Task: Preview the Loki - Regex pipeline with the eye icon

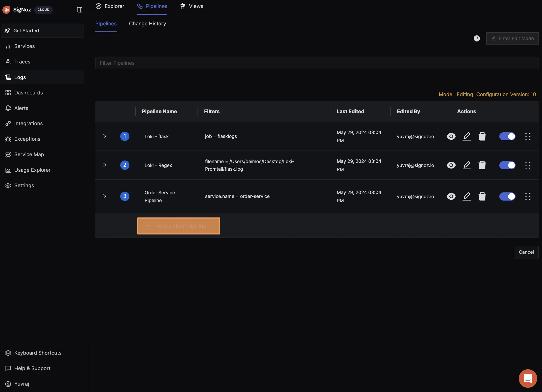Action: coord(451,165)
